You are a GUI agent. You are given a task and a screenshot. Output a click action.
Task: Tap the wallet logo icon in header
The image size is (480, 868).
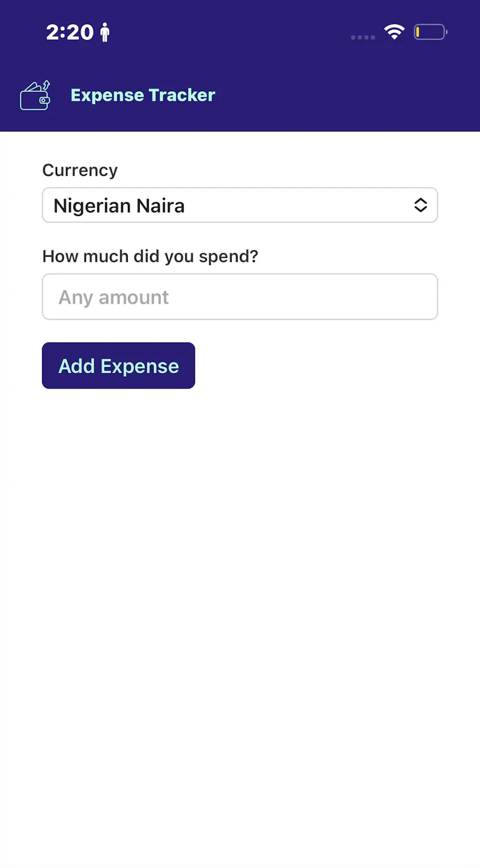pos(35,95)
